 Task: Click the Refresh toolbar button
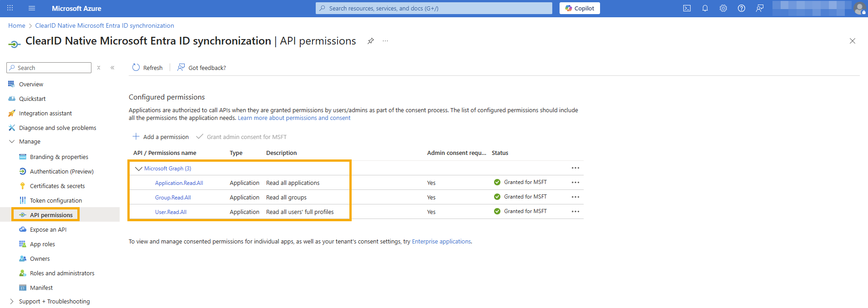[x=147, y=68]
